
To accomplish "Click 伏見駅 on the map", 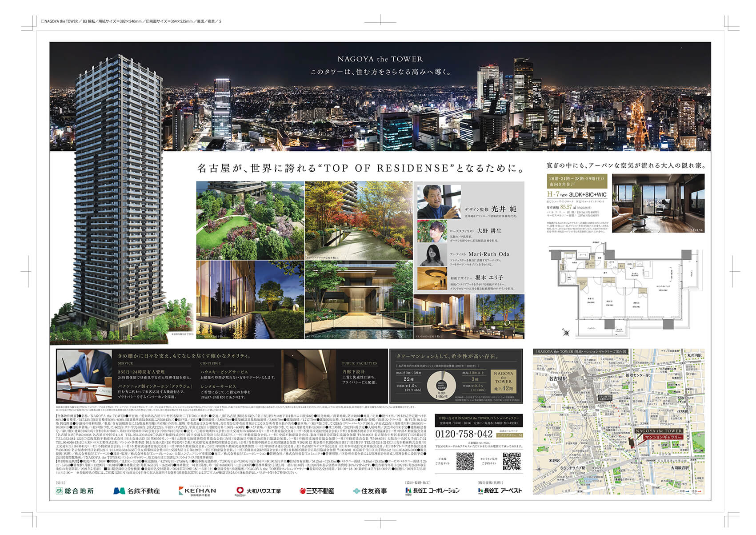I will pyautogui.click(x=682, y=412).
